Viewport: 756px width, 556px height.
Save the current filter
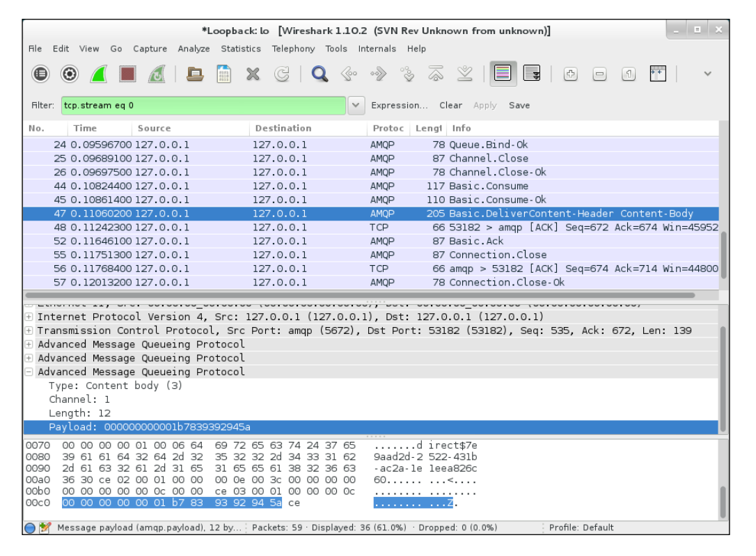tap(519, 105)
